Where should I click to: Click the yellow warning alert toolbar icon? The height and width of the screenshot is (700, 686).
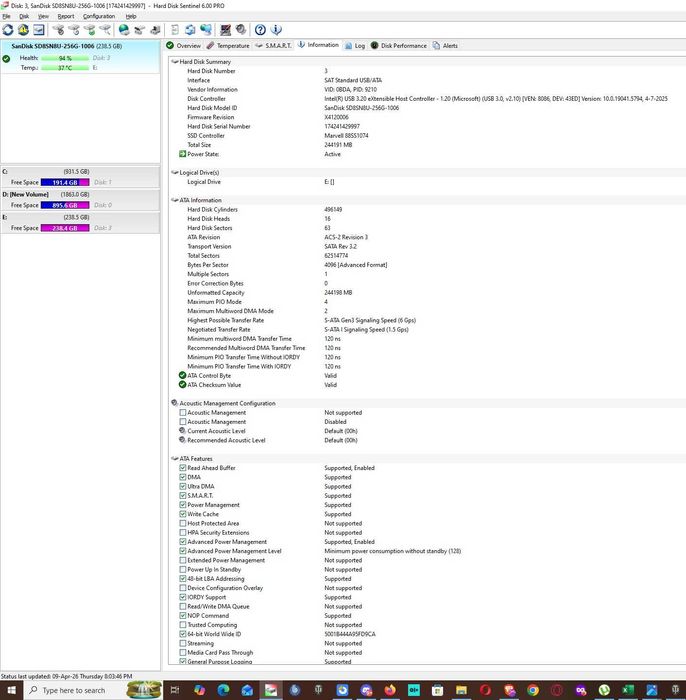23,30
